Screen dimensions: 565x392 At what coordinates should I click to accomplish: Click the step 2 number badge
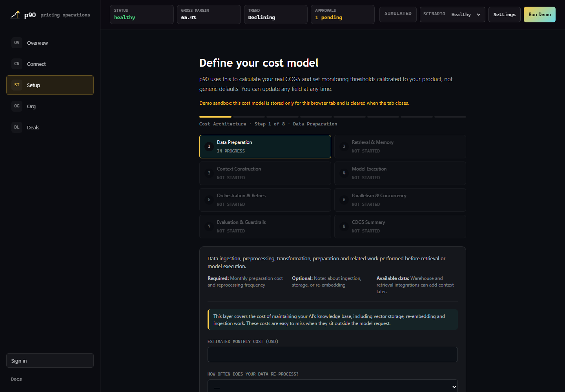344,147
